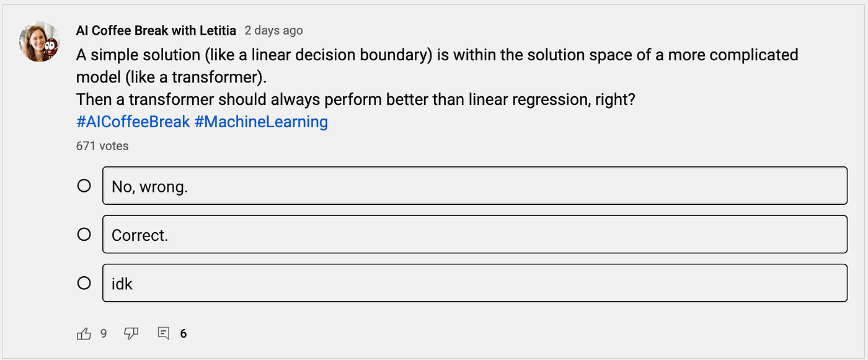Select the "Correct." radio button
This screenshot has height=360, width=868.
point(84,235)
